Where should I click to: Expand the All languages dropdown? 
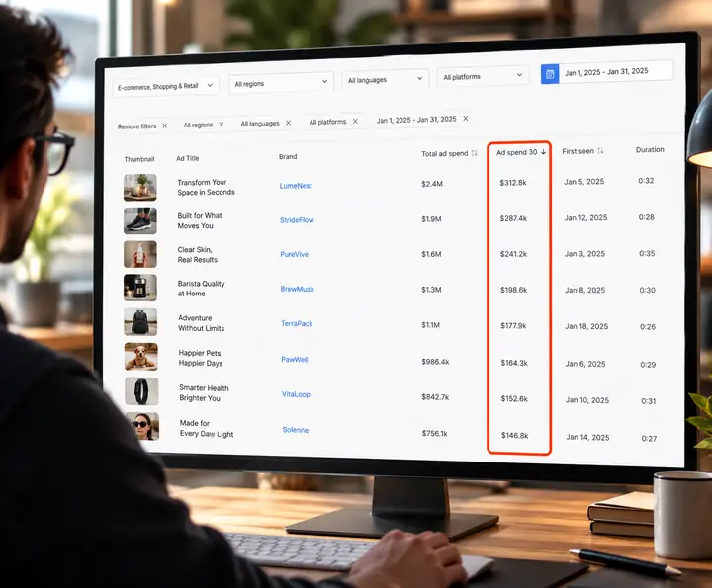point(385,79)
